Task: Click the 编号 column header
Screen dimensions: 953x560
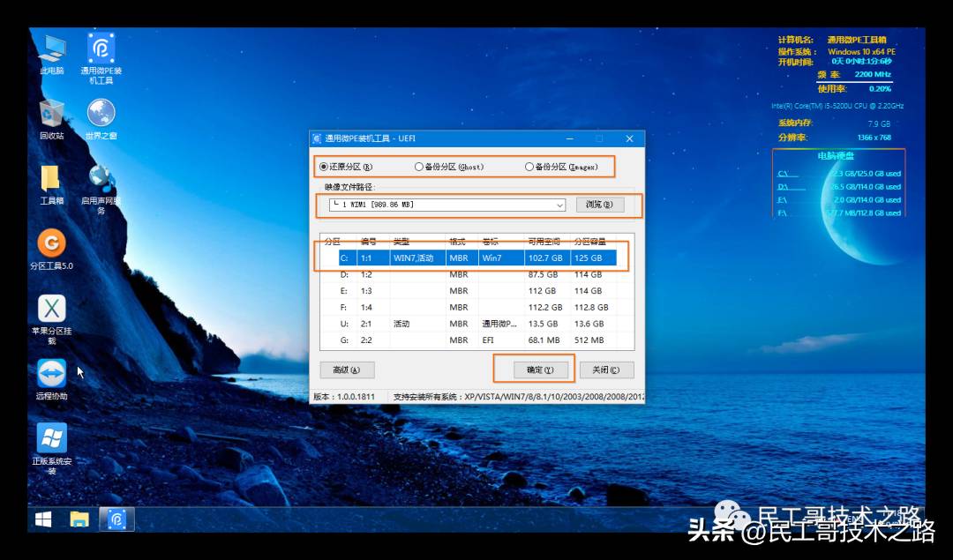Action: point(369,242)
